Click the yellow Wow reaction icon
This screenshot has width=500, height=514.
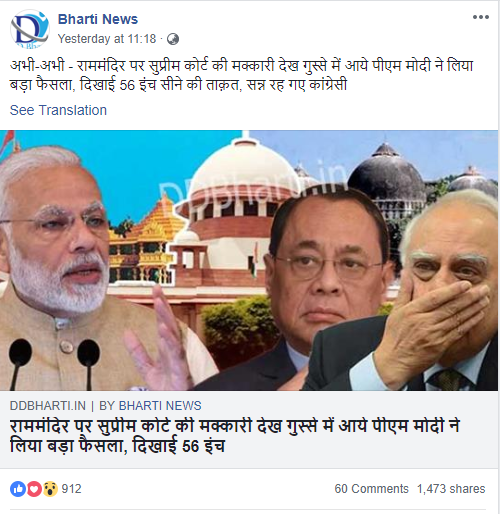pos(50,489)
